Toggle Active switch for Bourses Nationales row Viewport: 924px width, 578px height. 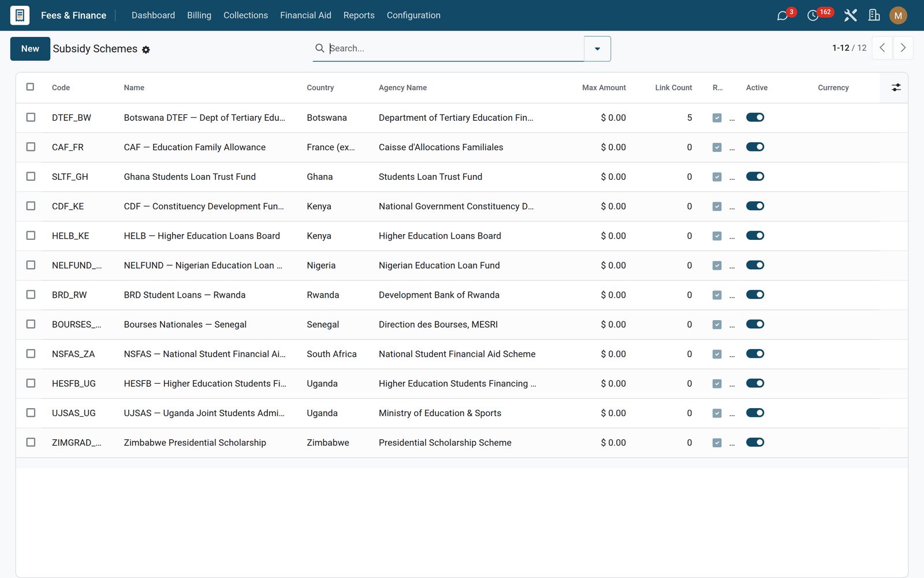click(755, 324)
